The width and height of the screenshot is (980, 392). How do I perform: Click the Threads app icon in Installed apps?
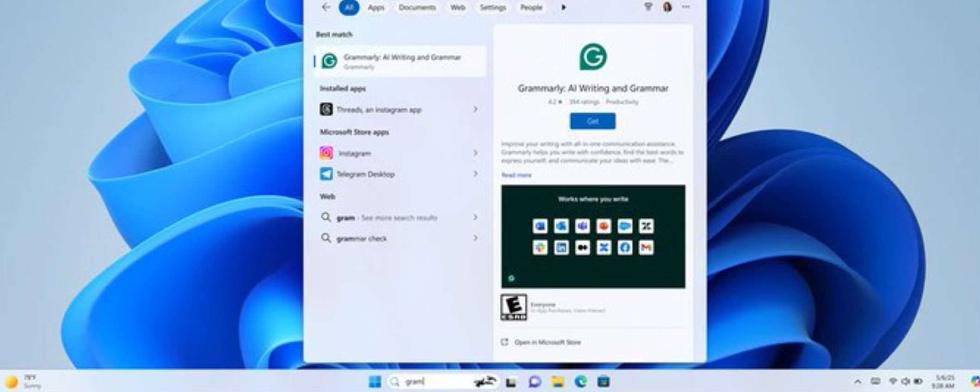click(x=326, y=110)
